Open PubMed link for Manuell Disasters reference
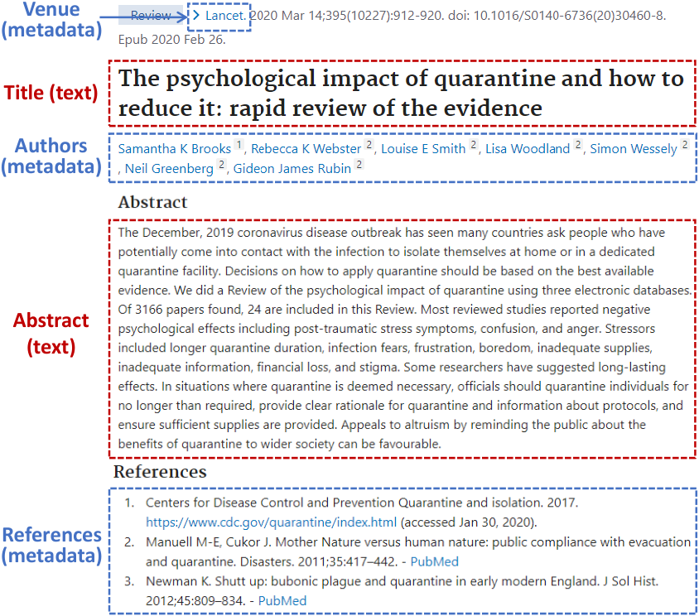This screenshot has height=616, width=699. 434,561
